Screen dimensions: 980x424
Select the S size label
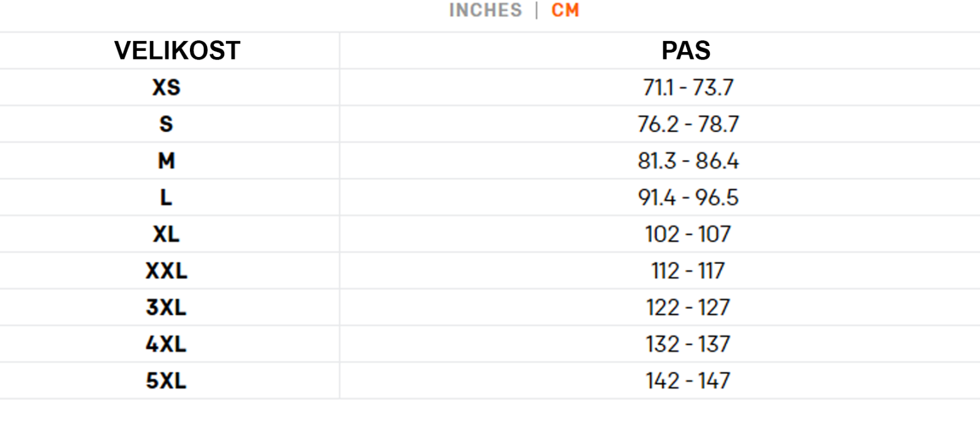coord(166,124)
